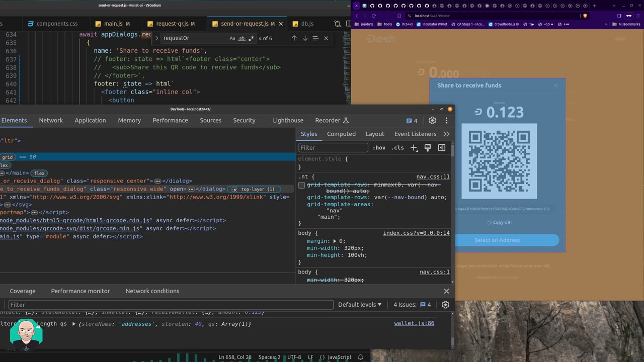The height and width of the screenshot is (362, 644).
Task: Open the DevTools Security panel
Action: (x=244, y=120)
